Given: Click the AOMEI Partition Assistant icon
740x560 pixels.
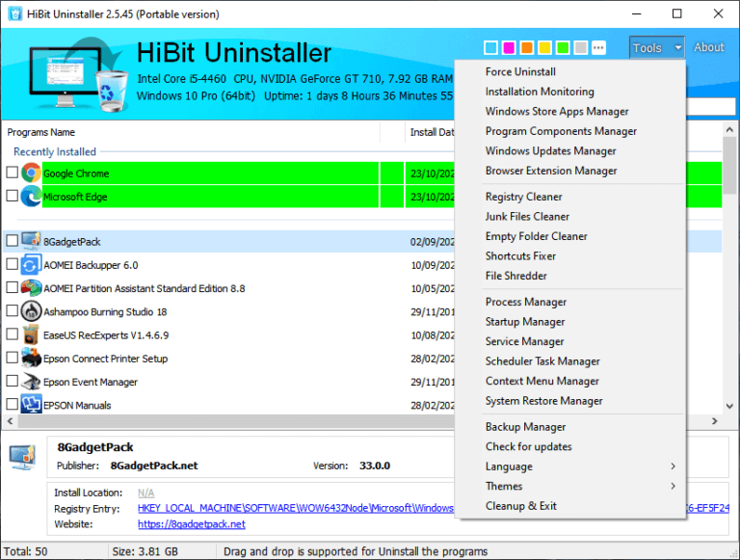Looking at the screenshot, I should click(x=31, y=287).
